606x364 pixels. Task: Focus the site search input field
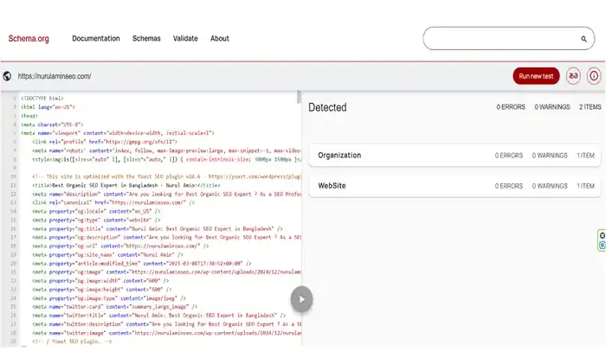coord(509,39)
